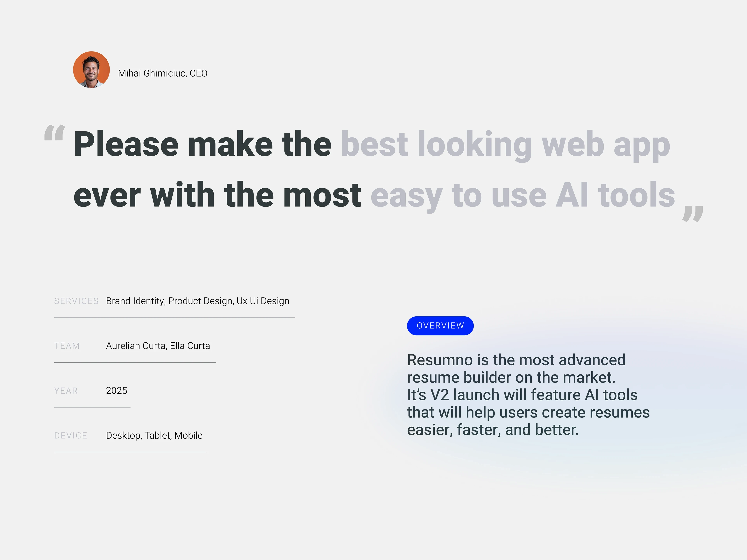
Task: Click the Desktop, Tablet, Mobile text
Action: pos(154,436)
